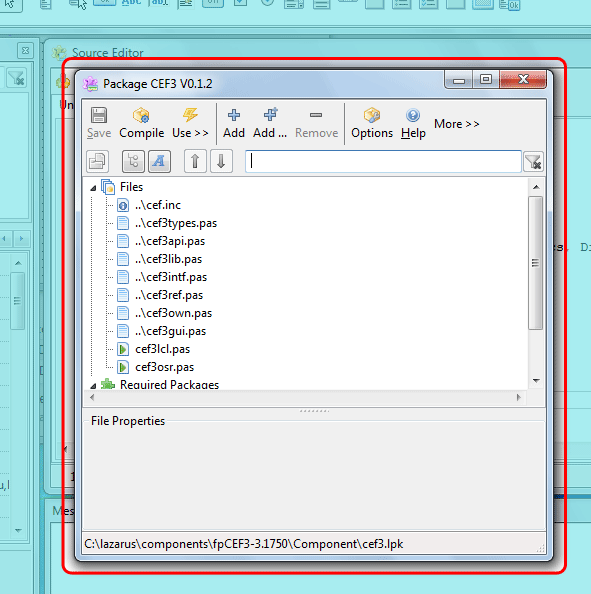591x594 pixels.
Task: Clear the filter with funnel icon
Action: 533,162
